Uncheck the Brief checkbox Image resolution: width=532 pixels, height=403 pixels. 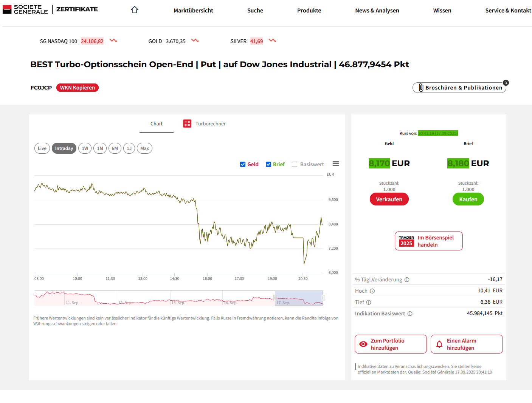click(268, 164)
